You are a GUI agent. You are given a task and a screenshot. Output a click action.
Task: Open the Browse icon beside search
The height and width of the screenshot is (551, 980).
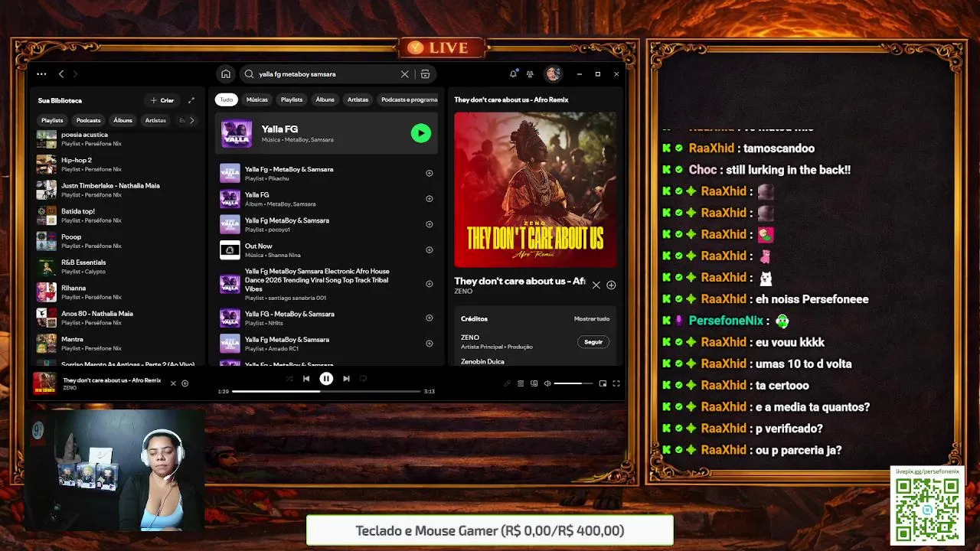pyautogui.click(x=425, y=74)
